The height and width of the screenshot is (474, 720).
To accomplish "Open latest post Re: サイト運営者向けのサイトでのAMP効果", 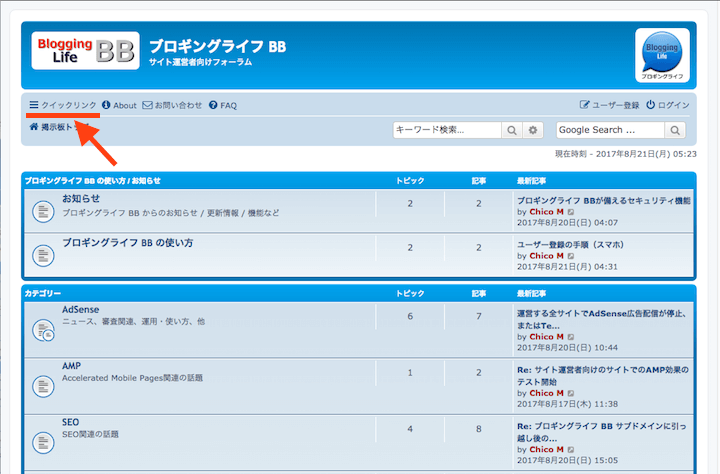I will pos(603,376).
